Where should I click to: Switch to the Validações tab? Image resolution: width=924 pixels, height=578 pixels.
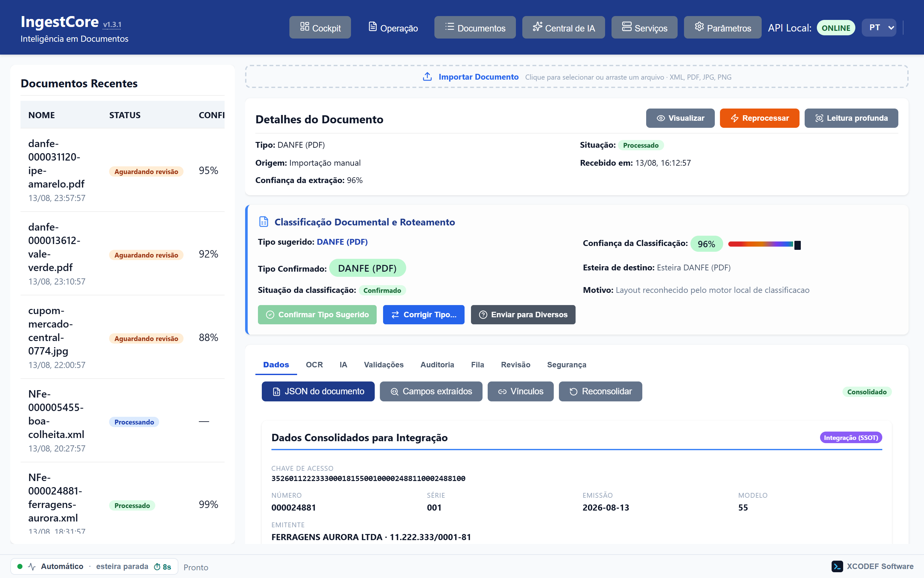coord(384,365)
